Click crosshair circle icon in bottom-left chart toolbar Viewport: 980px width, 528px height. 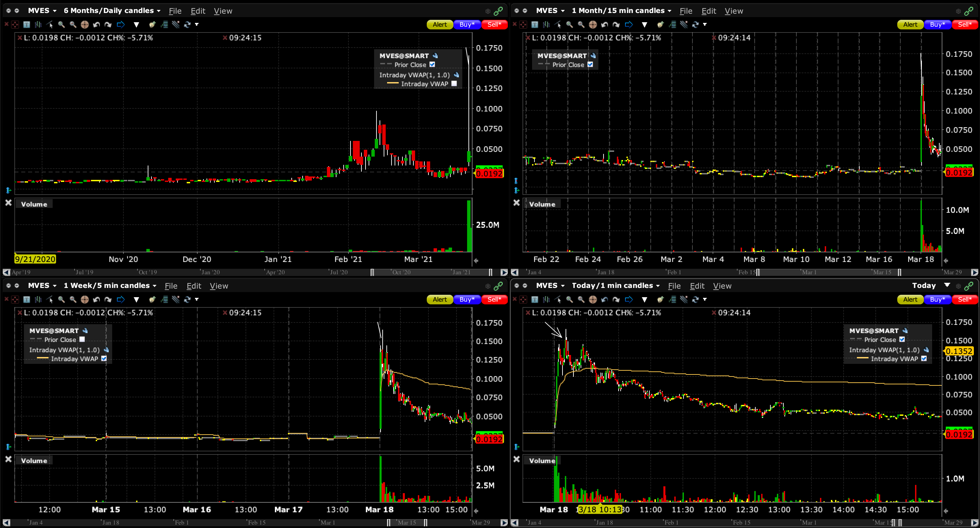pyautogui.click(x=85, y=300)
